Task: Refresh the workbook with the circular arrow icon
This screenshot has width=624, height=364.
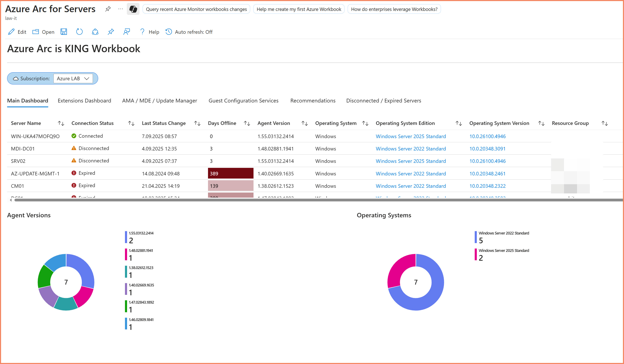Action: point(79,32)
